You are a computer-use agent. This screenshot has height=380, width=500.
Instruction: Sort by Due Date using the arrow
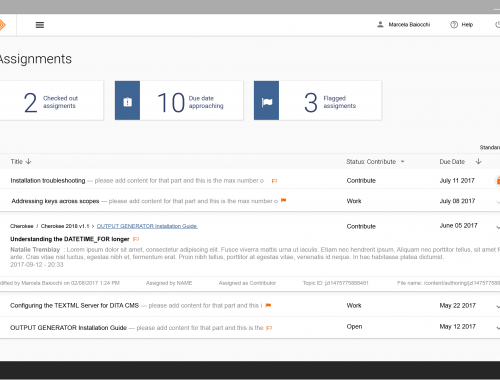pyautogui.click(x=478, y=161)
